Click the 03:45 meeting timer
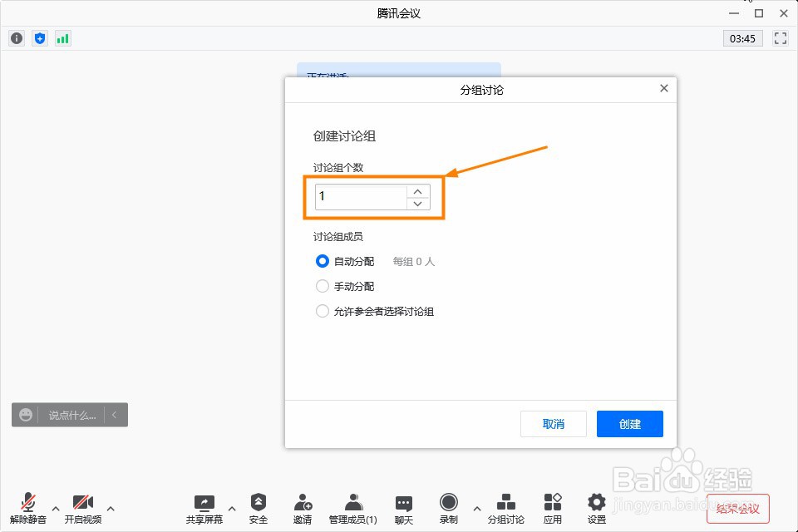 [x=742, y=38]
